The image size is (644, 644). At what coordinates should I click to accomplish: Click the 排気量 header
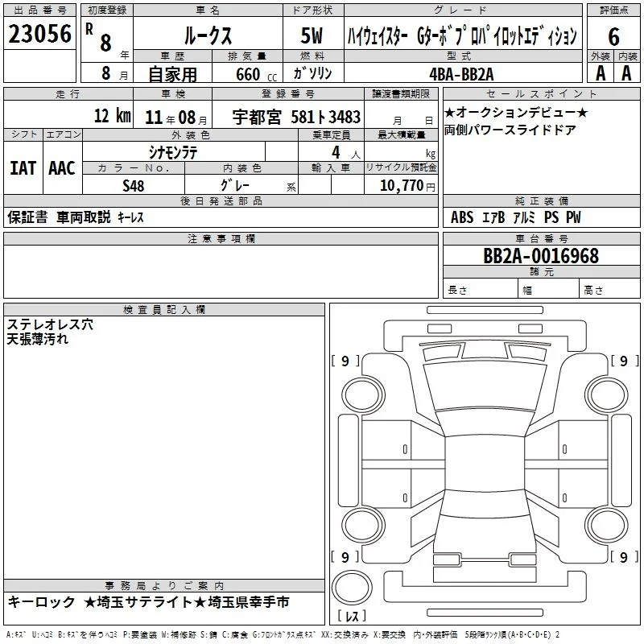pos(247,56)
